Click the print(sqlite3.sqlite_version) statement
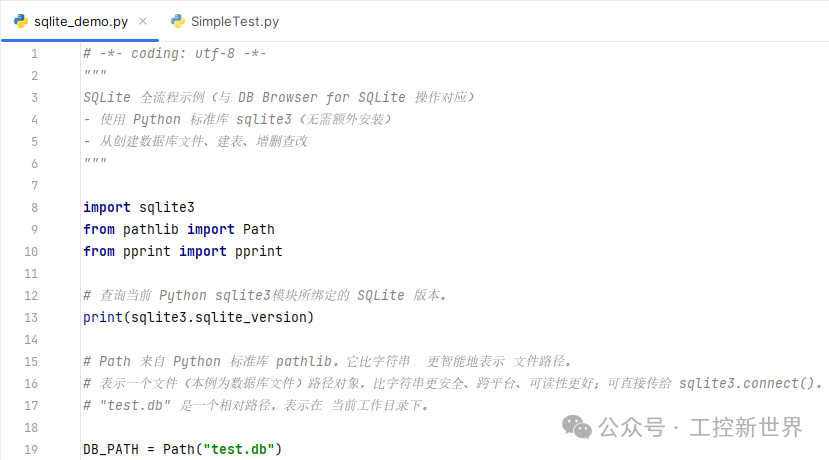The width and height of the screenshot is (829, 460). point(198,317)
